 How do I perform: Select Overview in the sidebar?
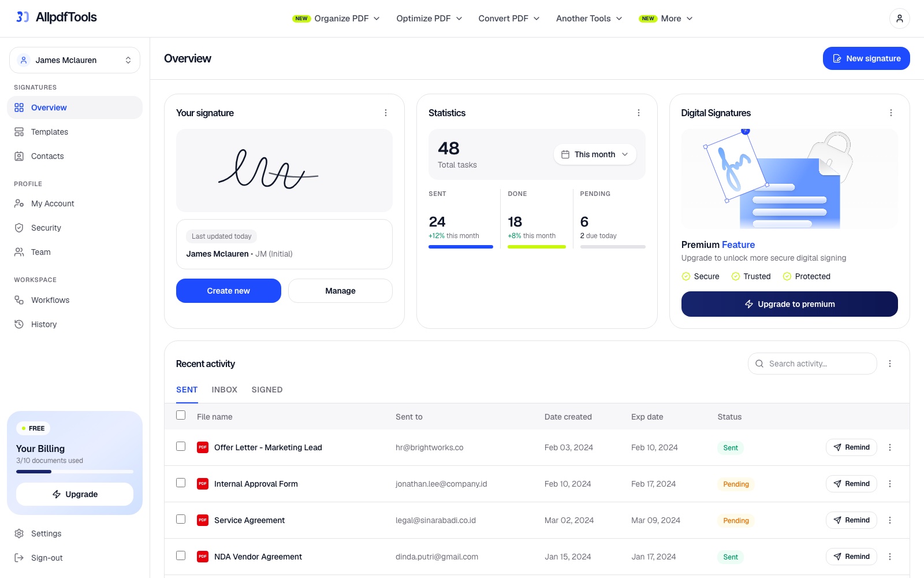click(x=74, y=108)
